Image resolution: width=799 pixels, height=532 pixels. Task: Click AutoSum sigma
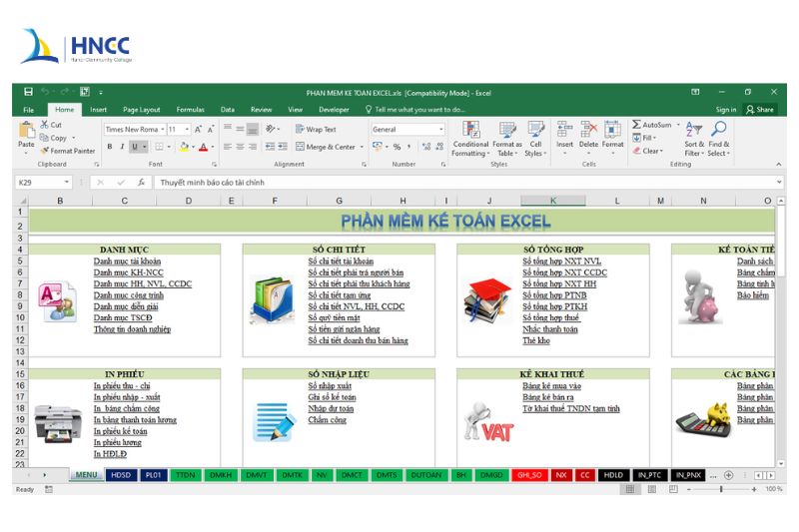tap(637, 124)
